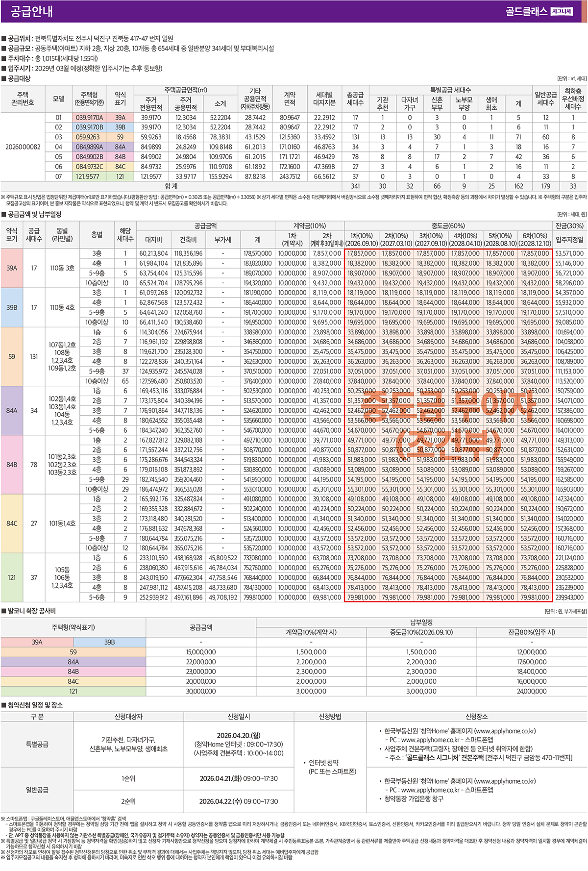Screen dimensions: 588x871
Task: Select the blue 39B block in price table
Action: point(12,307)
